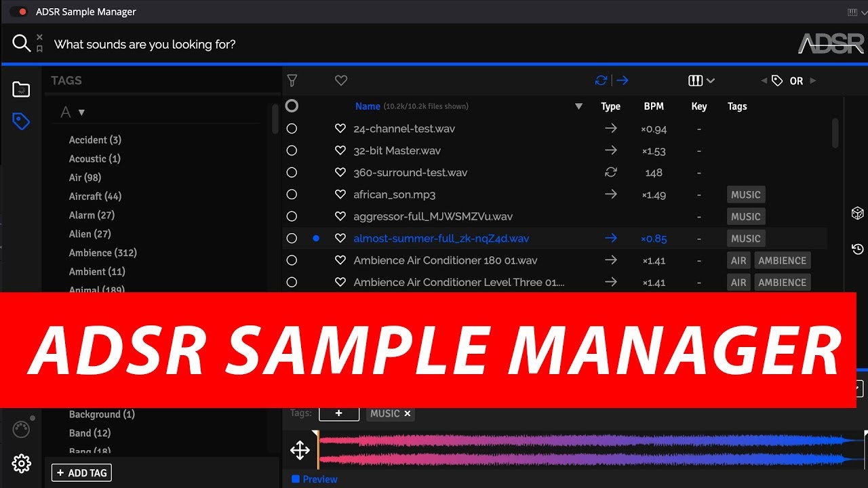Click the ADD TAG button
The image size is (868, 488).
pos(81,473)
